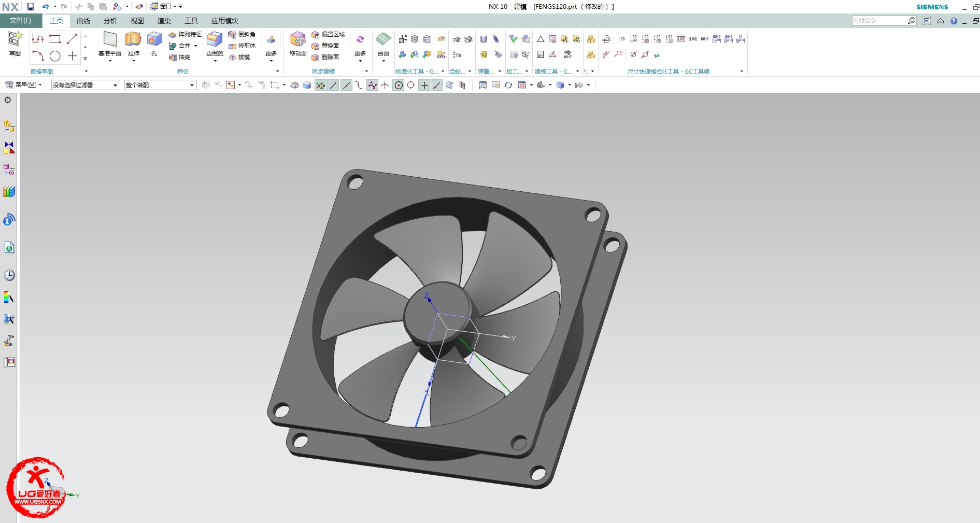Click the Draft (拔模) tool

point(239,57)
